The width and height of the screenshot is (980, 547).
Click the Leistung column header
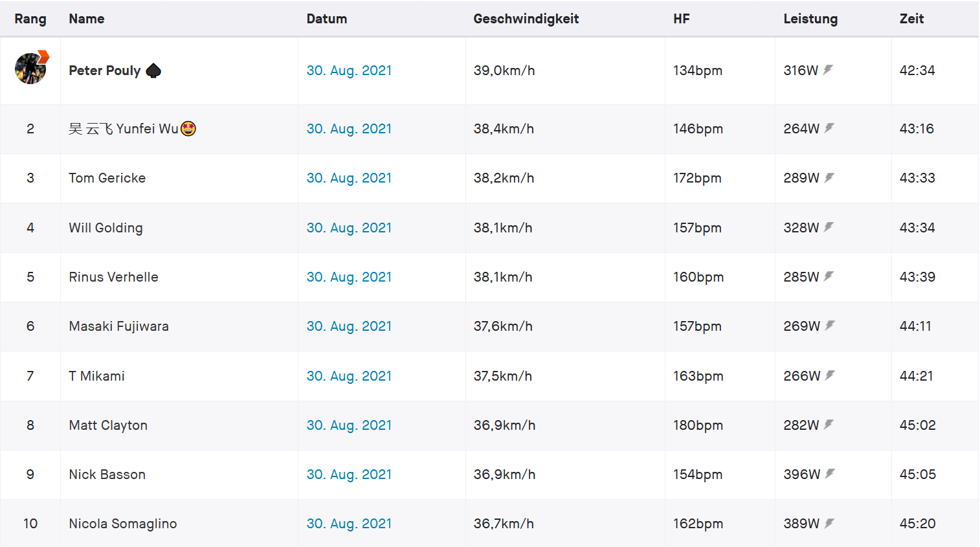(810, 19)
